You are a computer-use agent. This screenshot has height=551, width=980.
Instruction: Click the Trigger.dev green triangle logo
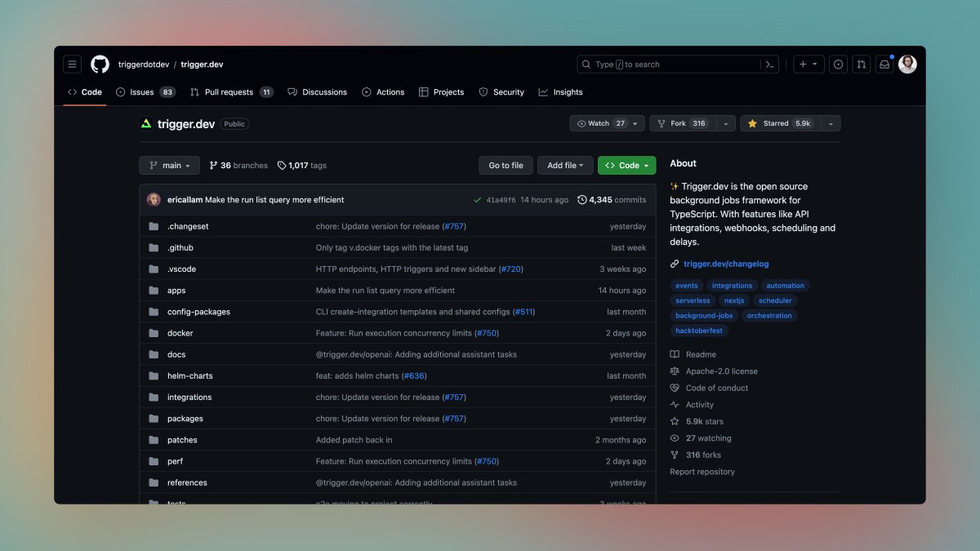pos(146,124)
